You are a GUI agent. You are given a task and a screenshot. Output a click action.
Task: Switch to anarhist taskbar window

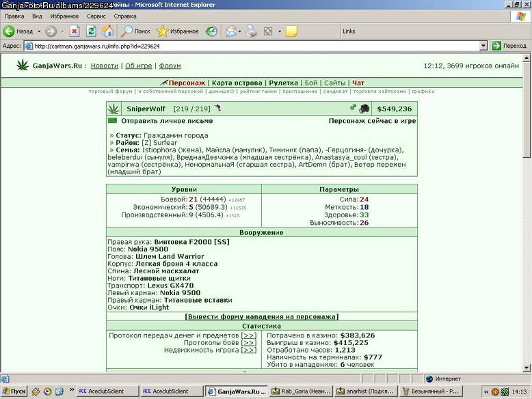(365, 391)
